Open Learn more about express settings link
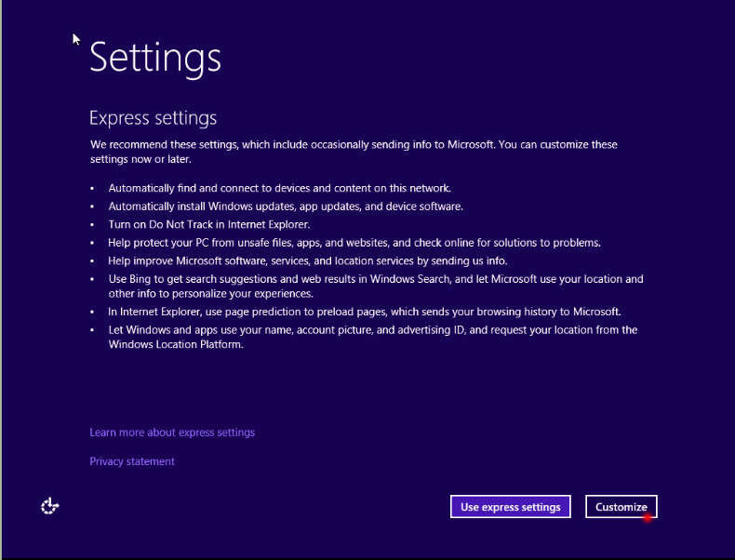This screenshot has width=735, height=560. [172, 432]
